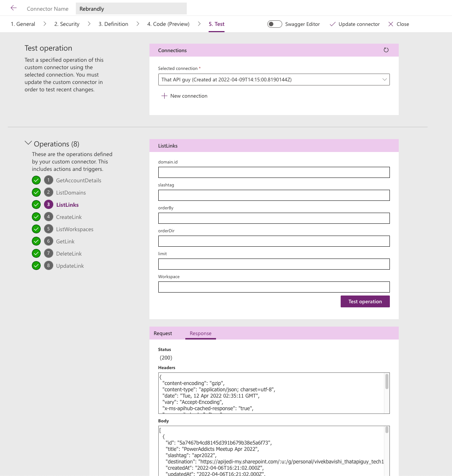This screenshot has width=452, height=476.
Task: Toggle the Swagger Editor switch
Action: 274,24
